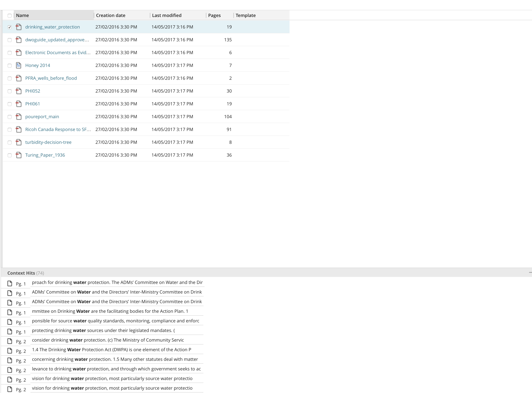Click page icon of first Pg. 1 context hit
This screenshot has height=393, width=532.
pos(10,284)
